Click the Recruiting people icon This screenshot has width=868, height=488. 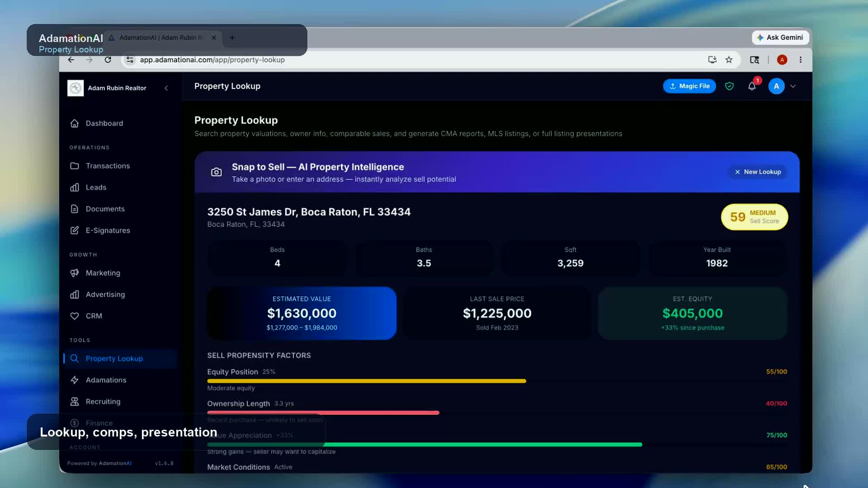75,401
